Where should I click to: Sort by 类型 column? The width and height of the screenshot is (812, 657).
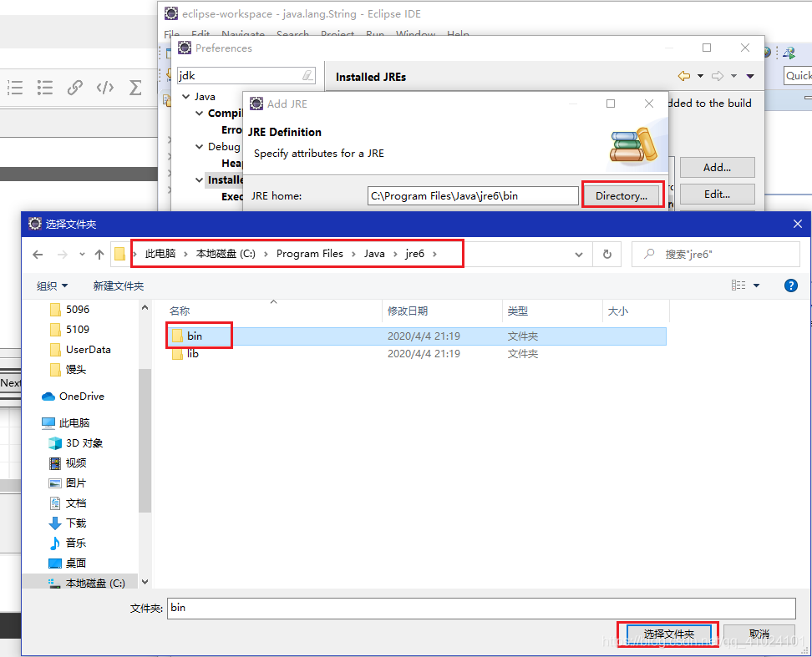coord(518,311)
